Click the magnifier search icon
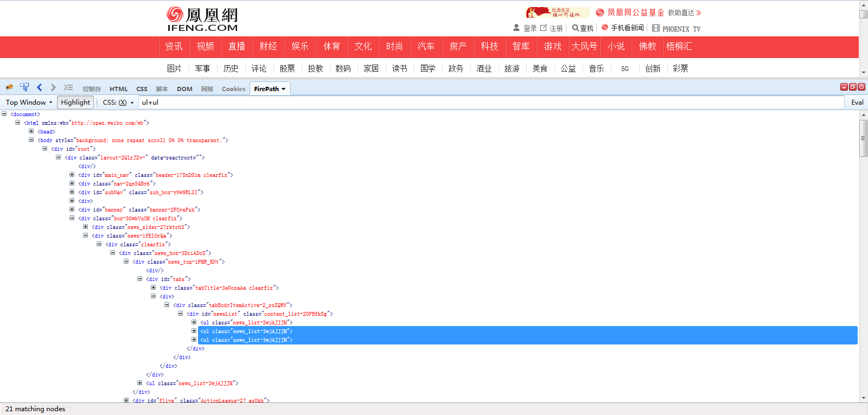Image resolution: width=868 pixels, height=415 pixels. (575, 28)
